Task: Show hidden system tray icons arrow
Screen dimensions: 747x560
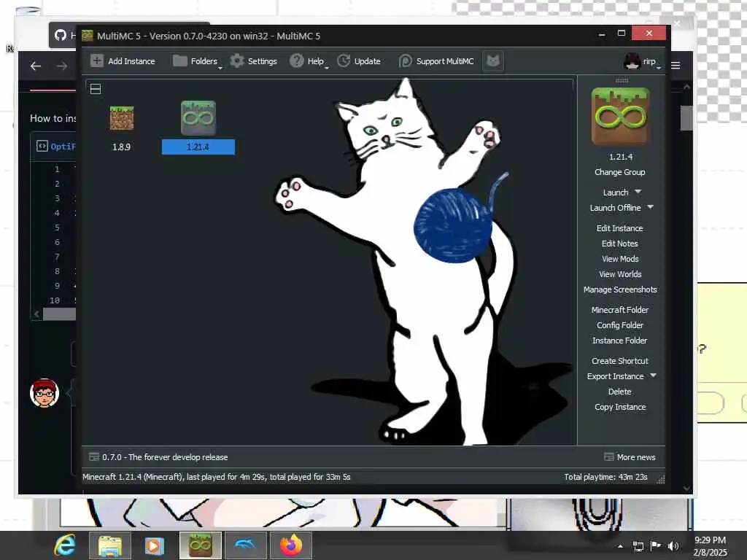Action: point(620,546)
